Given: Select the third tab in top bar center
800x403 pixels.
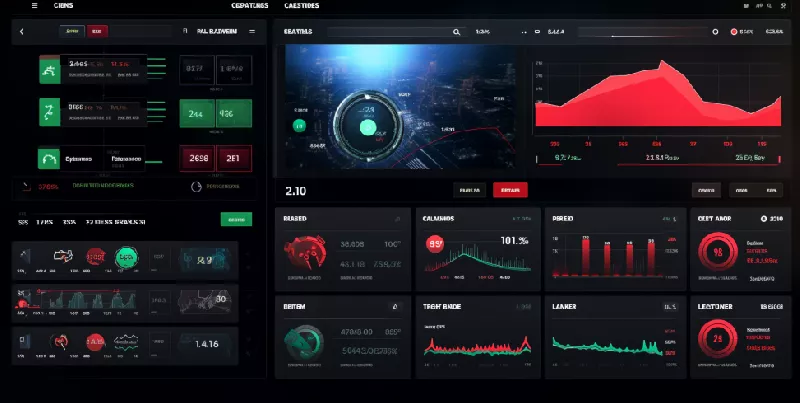Looking at the screenshot, I should (301, 6).
